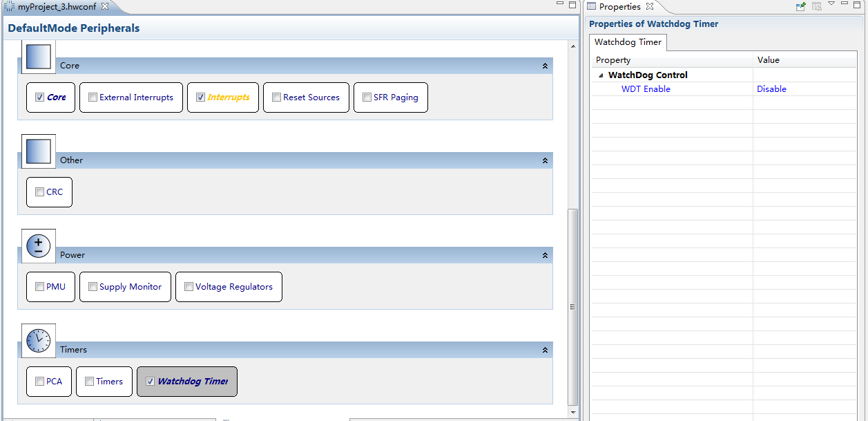Image resolution: width=868 pixels, height=421 pixels.
Task: Collapse the Other section chevron
Action: coord(545,160)
